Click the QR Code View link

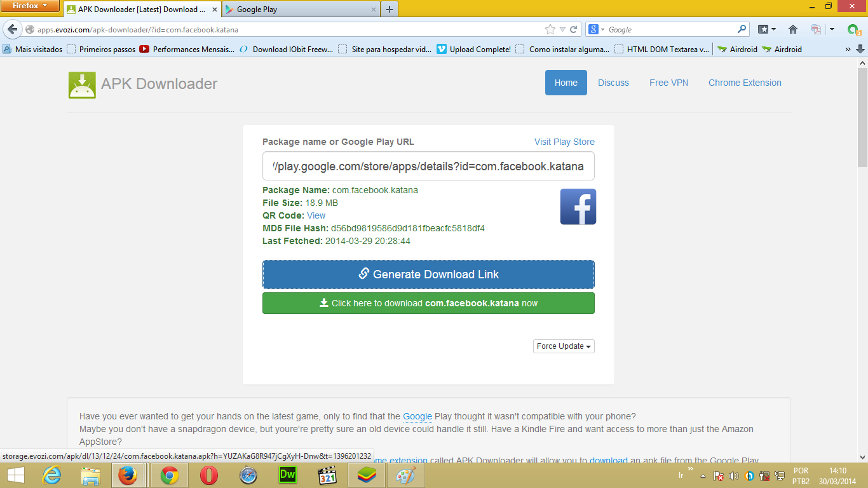[x=316, y=215]
